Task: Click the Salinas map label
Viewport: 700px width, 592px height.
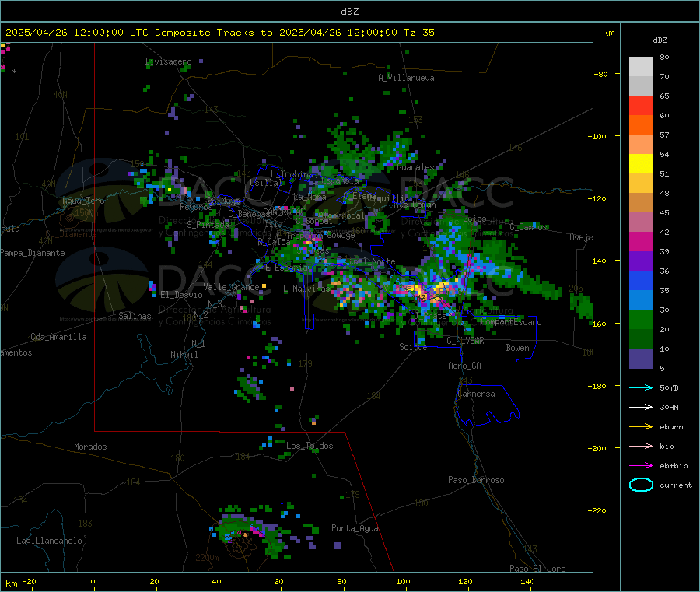Action: [x=135, y=316]
